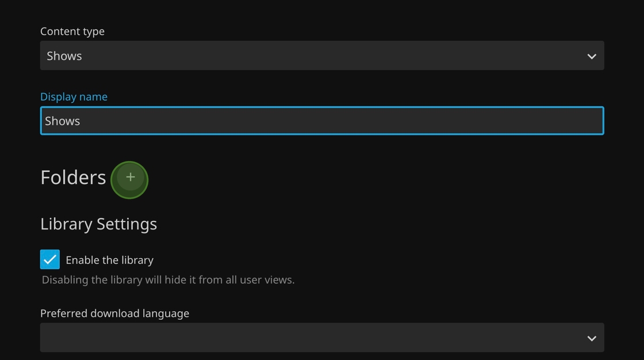Click the Preferred download language chevron arrow
The height and width of the screenshot is (360, 644).
click(x=592, y=338)
